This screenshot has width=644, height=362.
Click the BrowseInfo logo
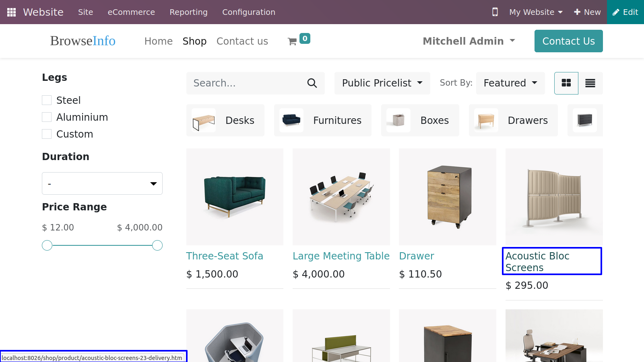(83, 41)
